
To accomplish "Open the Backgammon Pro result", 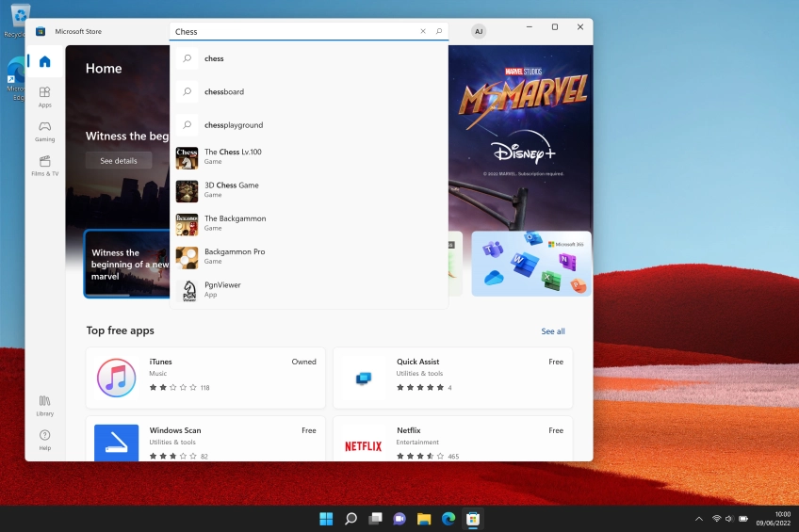I will coord(309,257).
